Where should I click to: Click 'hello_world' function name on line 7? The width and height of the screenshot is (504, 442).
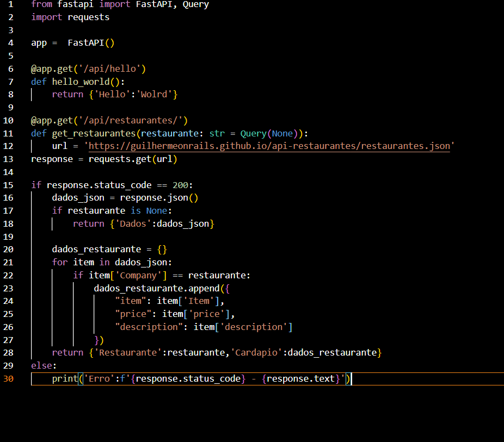coord(81,82)
